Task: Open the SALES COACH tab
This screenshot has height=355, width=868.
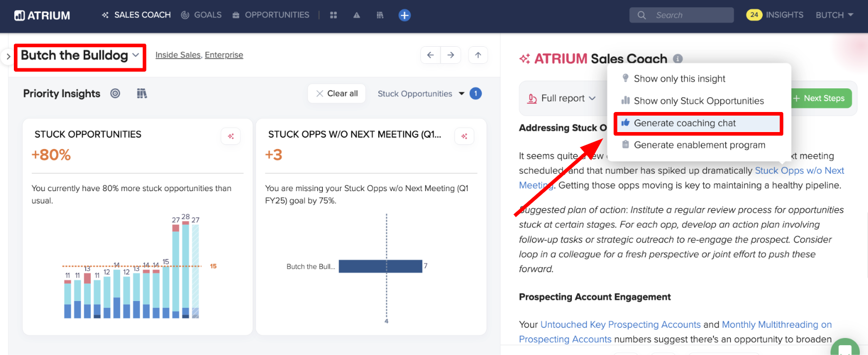Action: 136,15
